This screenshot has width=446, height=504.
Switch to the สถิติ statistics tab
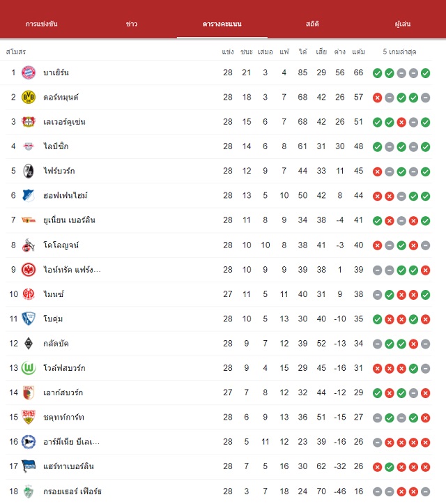[312, 24]
